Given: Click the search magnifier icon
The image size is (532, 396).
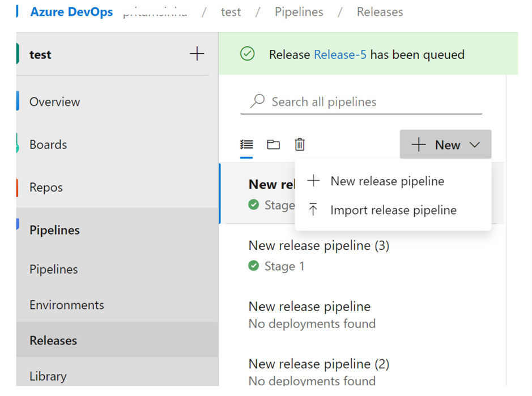Looking at the screenshot, I should 258,101.
